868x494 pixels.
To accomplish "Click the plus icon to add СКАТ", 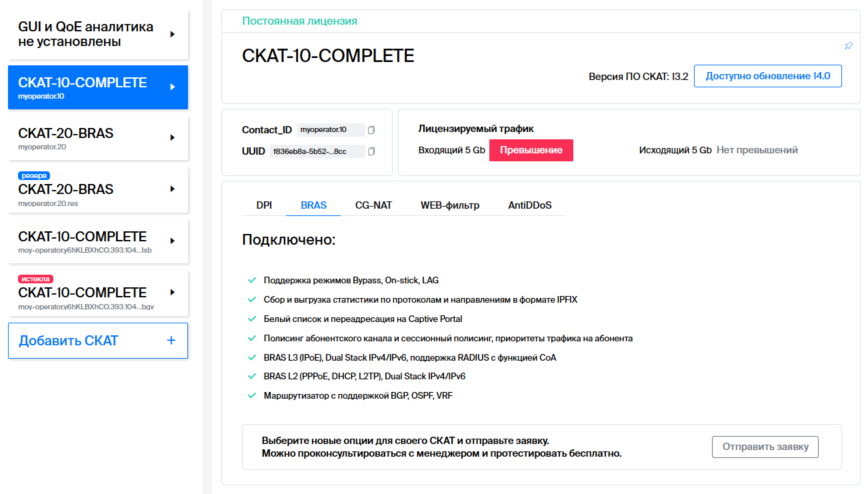I will [x=171, y=341].
